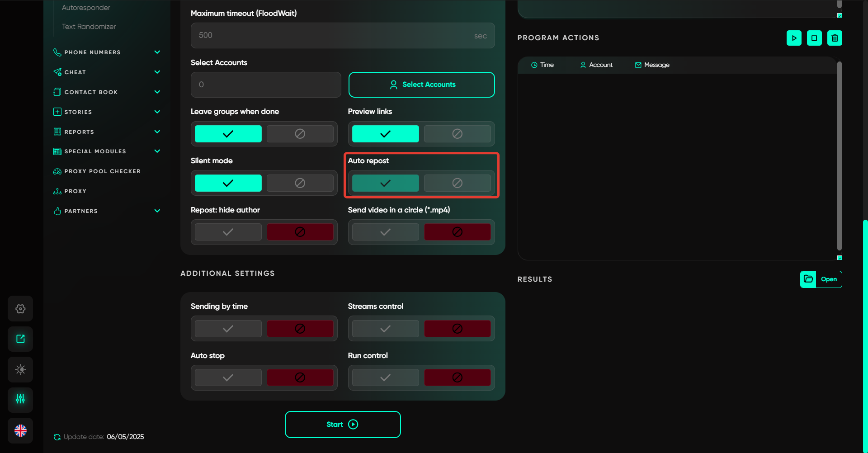Select Text Randomizer in sidebar
Image resolution: width=868 pixels, height=453 pixels.
coord(89,27)
